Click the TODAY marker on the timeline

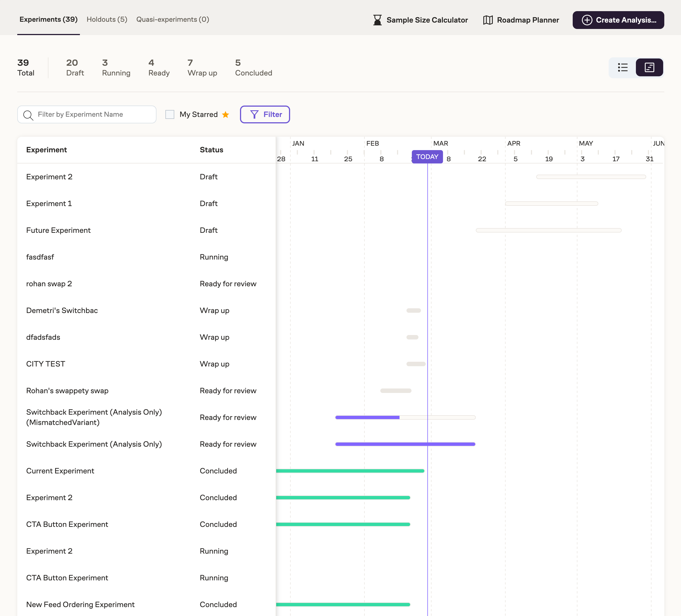point(427,157)
